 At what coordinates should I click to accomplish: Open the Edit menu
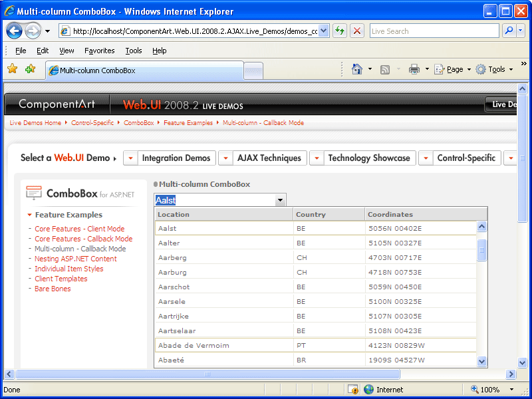point(43,51)
